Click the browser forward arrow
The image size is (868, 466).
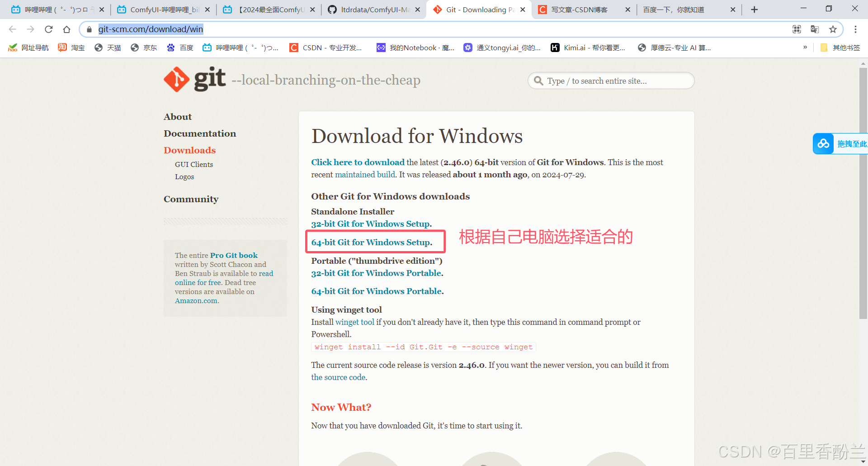pyautogui.click(x=31, y=29)
